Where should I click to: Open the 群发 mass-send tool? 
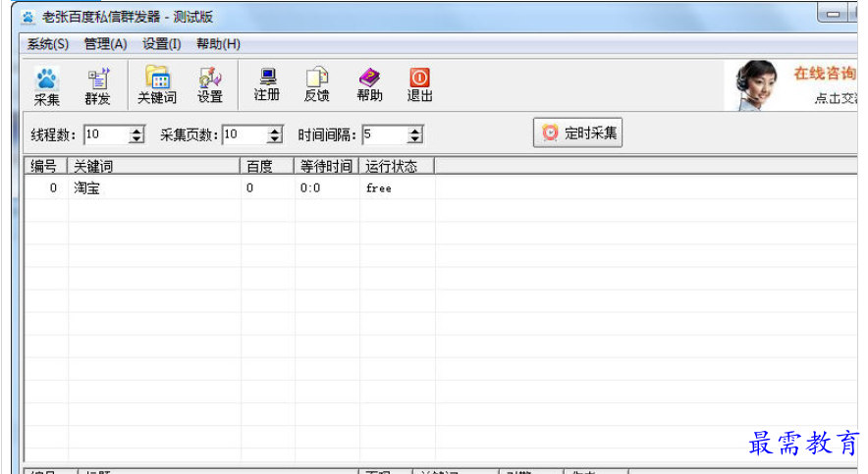pos(97,85)
